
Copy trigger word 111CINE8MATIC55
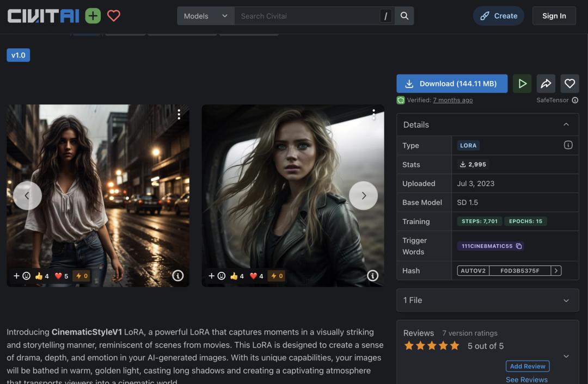pos(519,246)
